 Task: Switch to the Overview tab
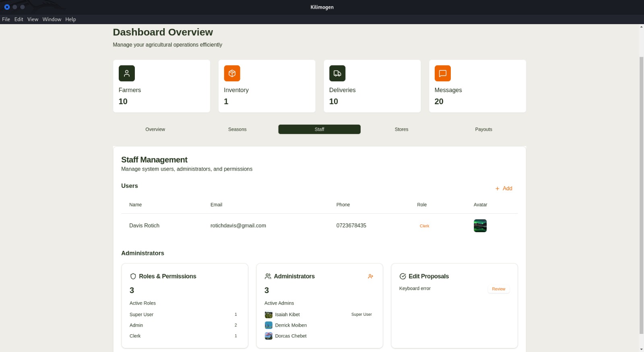[x=155, y=130]
